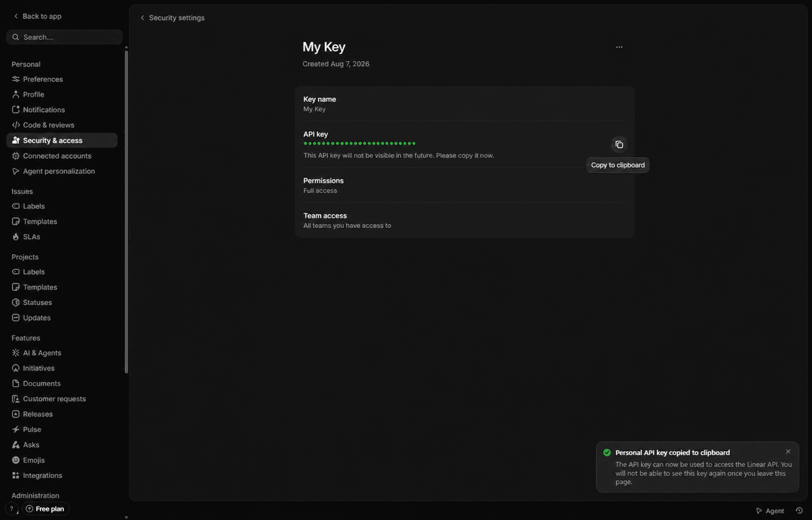Click the sidebar vertical scrollbar

point(126,212)
